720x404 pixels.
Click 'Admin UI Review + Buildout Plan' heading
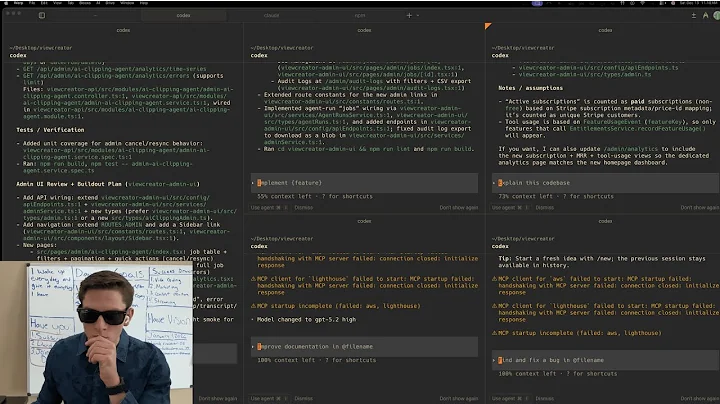[x=108, y=184]
